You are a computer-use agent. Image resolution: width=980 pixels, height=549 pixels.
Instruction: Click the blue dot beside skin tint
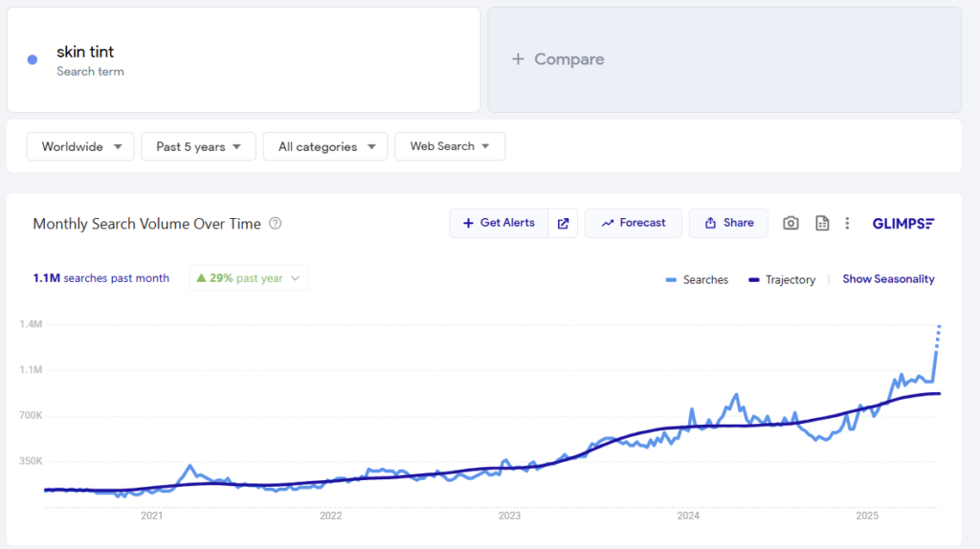pyautogui.click(x=33, y=60)
